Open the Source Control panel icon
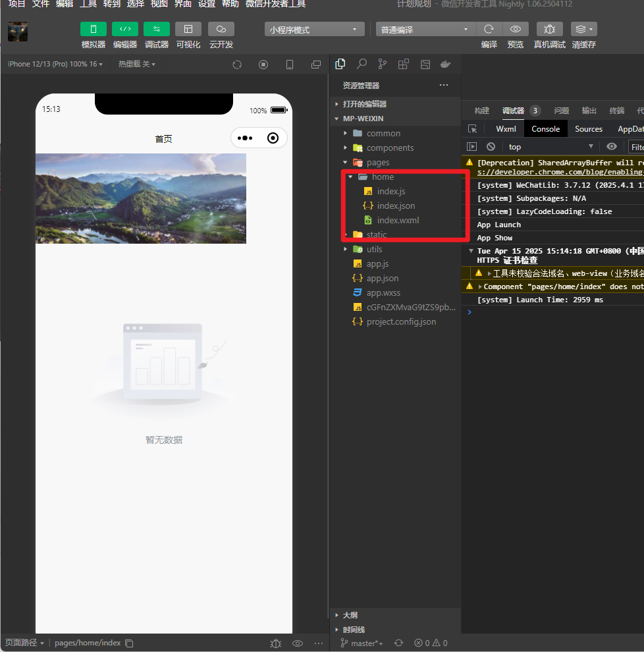This screenshot has height=652, width=644. tap(383, 64)
